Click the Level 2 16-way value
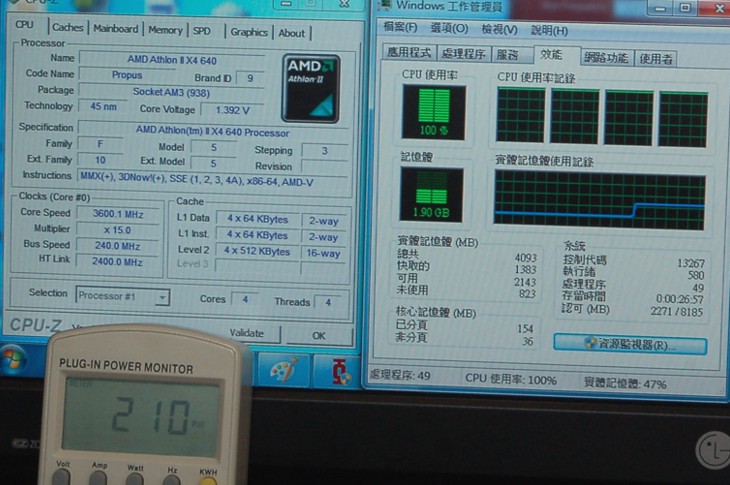Screen dimensions: 730x485 point(323,253)
